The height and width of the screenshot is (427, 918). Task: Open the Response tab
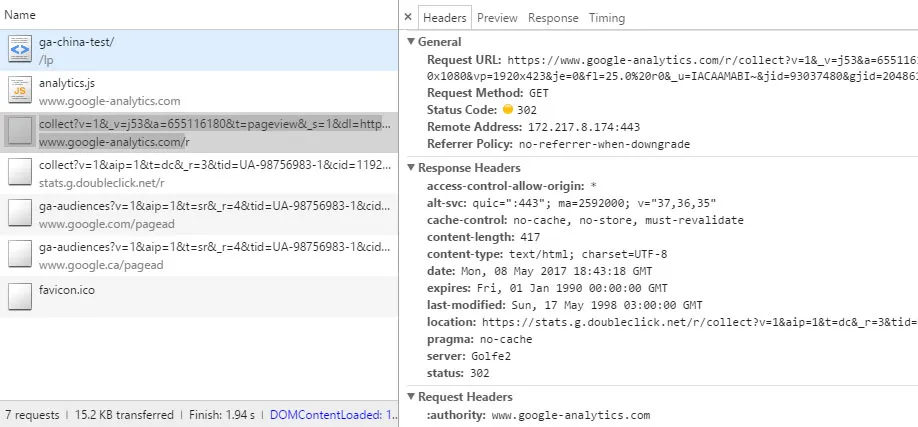(553, 18)
